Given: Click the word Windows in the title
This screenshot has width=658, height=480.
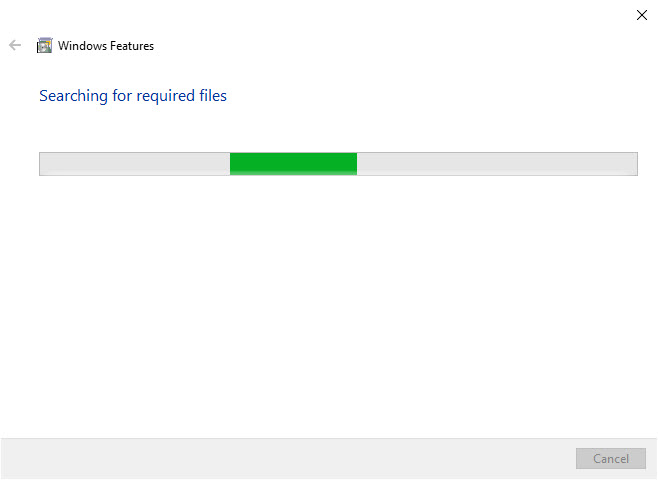Looking at the screenshot, I should pyautogui.click(x=82, y=46).
